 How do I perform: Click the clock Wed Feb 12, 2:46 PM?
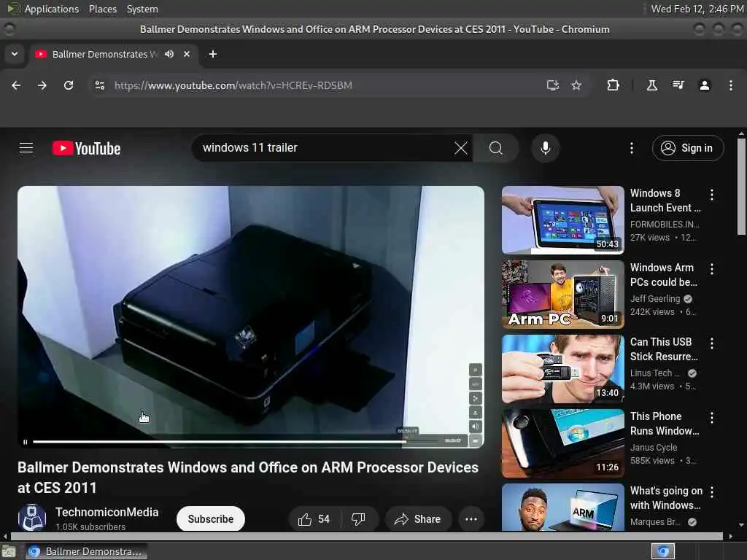click(697, 9)
